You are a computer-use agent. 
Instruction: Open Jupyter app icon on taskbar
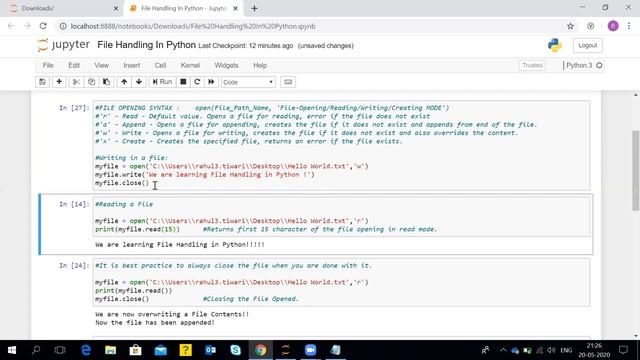[285, 350]
